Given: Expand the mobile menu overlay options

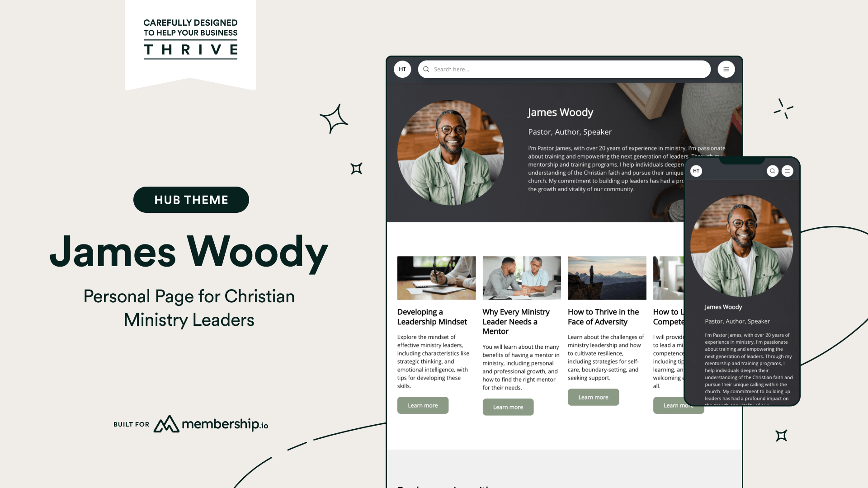Looking at the screenshot, I should pos(787,171).
